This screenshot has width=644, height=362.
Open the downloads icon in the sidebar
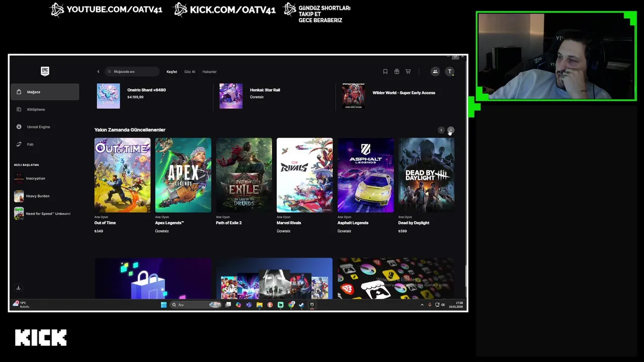coord(18,288)
